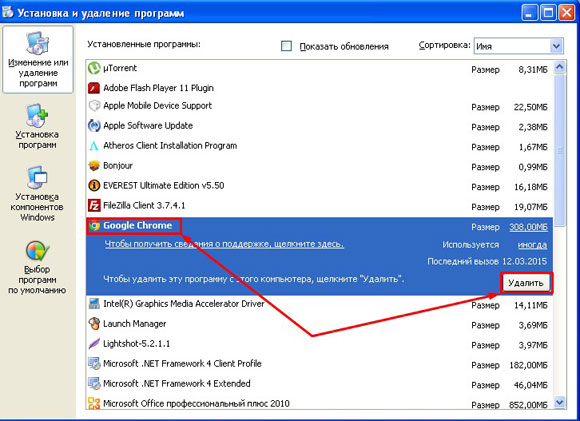Click the Apple Software Update icon
The height and width of the screenshot is (421, 580).
[x=94, y=125]
